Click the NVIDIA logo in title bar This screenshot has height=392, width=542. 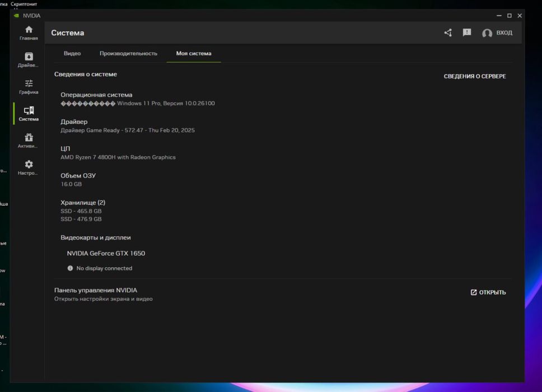[16, 16]
